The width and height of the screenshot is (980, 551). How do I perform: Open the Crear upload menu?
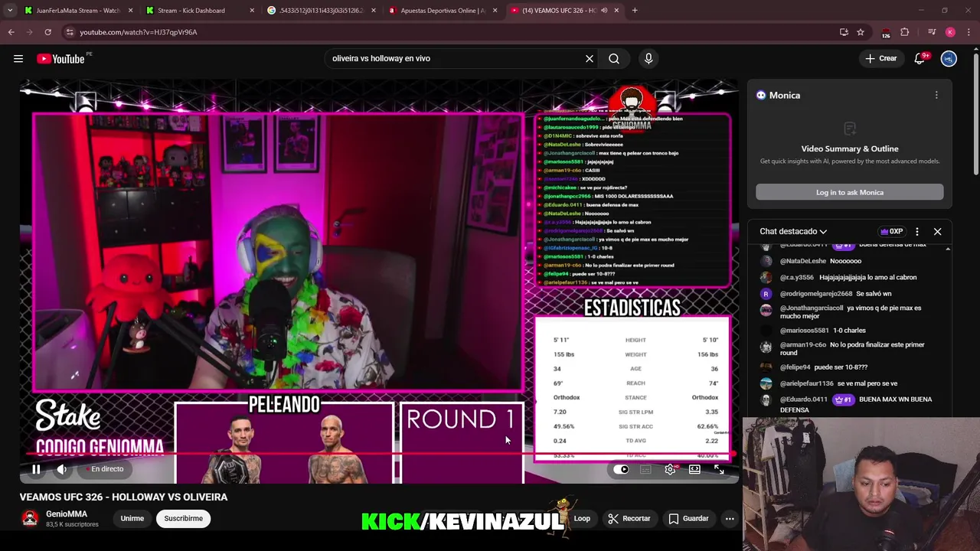pos(880,58)
